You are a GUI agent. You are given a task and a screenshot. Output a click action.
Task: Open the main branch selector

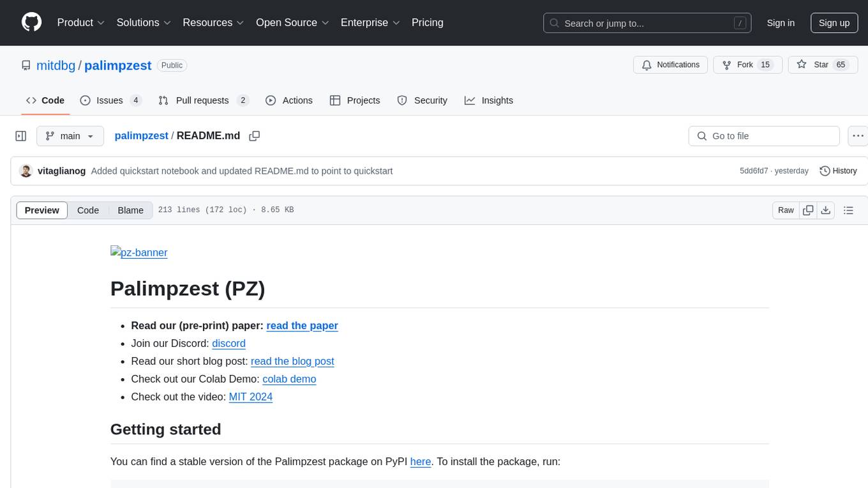70,136
